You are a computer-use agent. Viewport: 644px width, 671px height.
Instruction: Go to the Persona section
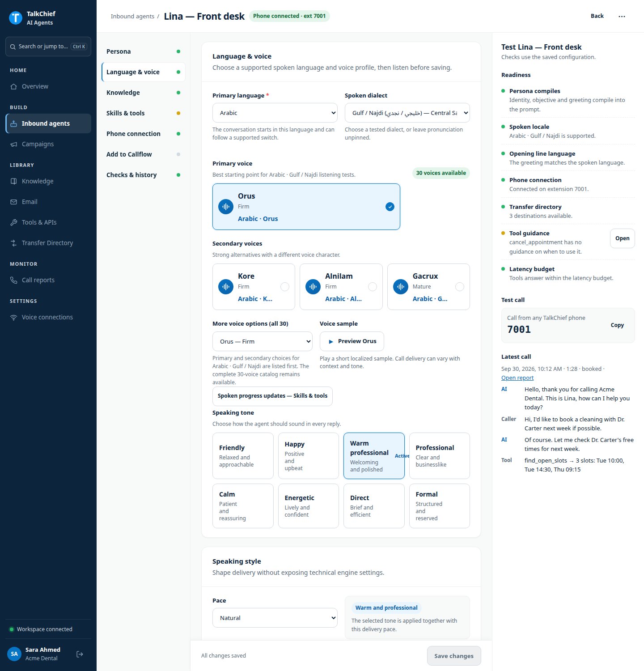tap(144, 51)
